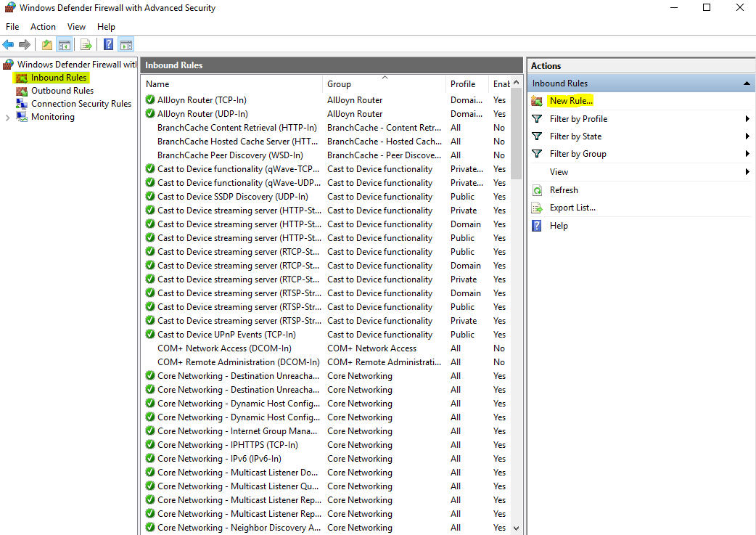Select BranchCache Peer Discovery (WSD-In) rule
Screen dimensions: 756x535
[326, 155]
